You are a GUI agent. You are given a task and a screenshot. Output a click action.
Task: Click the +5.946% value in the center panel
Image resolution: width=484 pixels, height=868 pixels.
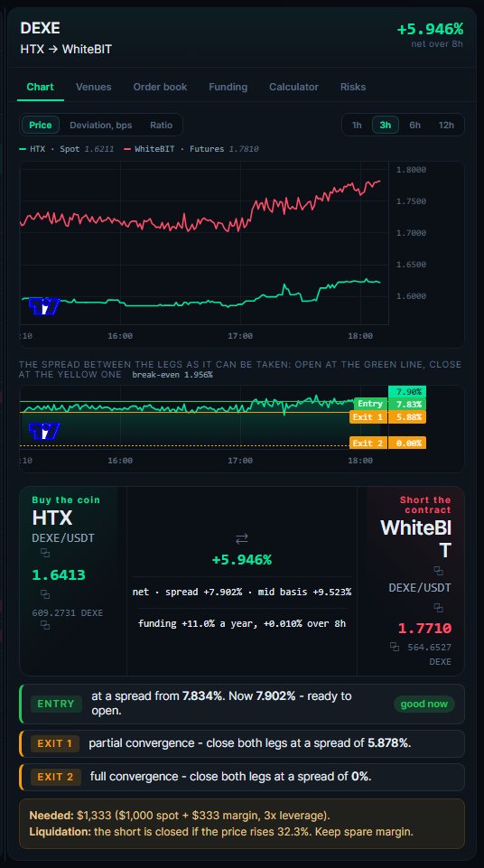click(x=242, y=560)
